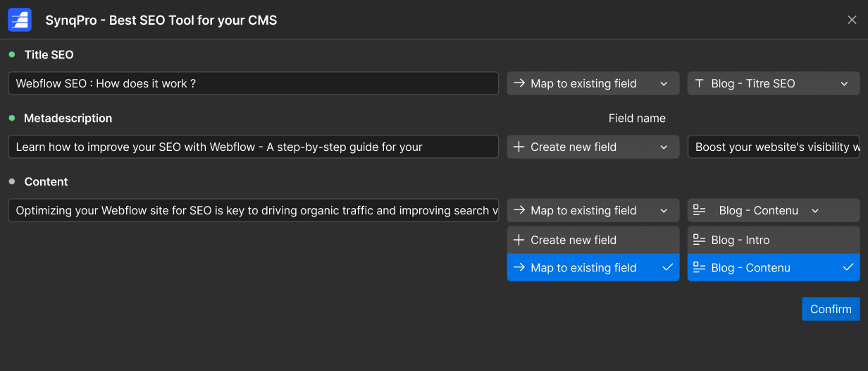
Task: Open the Blog - Titre SEO field dropdown
Action: [774, 83]
